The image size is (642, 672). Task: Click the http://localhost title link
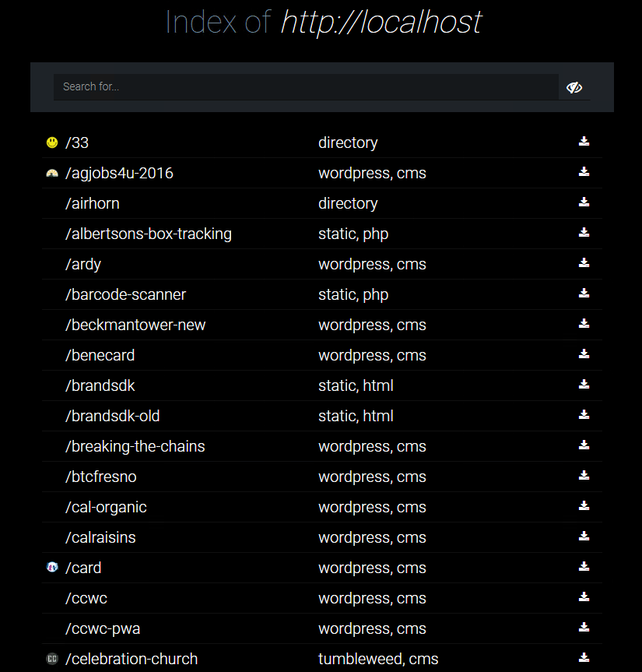(381, 23)
